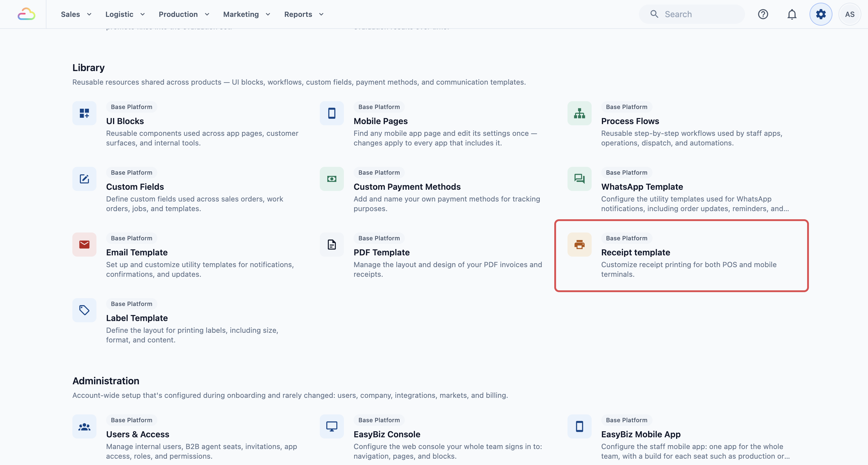The image size is (868, 465).
Task: Click the settings gear icon
Action: pos(821,14)
